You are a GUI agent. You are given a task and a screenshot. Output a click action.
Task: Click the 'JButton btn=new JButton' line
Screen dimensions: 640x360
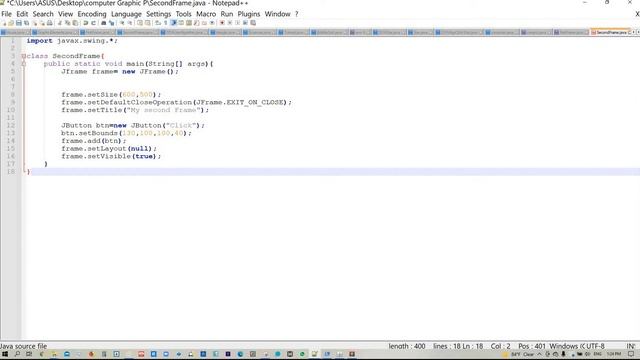(x=133, y=125)
